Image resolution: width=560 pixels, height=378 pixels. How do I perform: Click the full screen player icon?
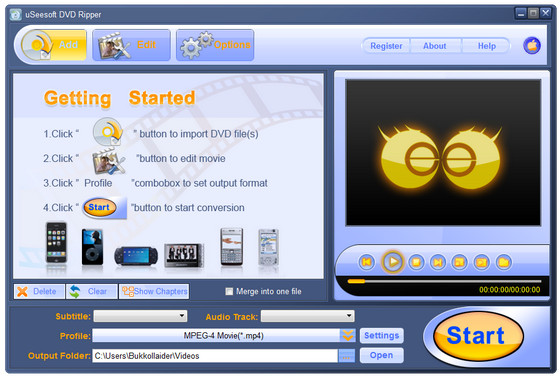[x=460, y=262]
